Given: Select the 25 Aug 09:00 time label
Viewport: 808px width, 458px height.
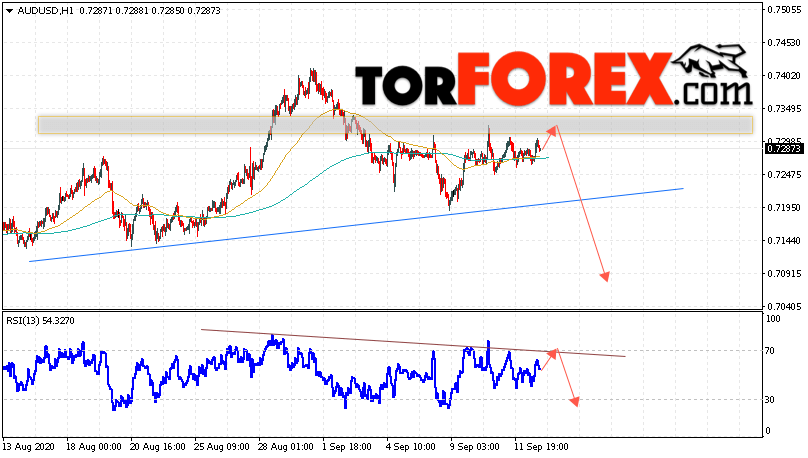Looking at the screenshot, I should 222,447.
